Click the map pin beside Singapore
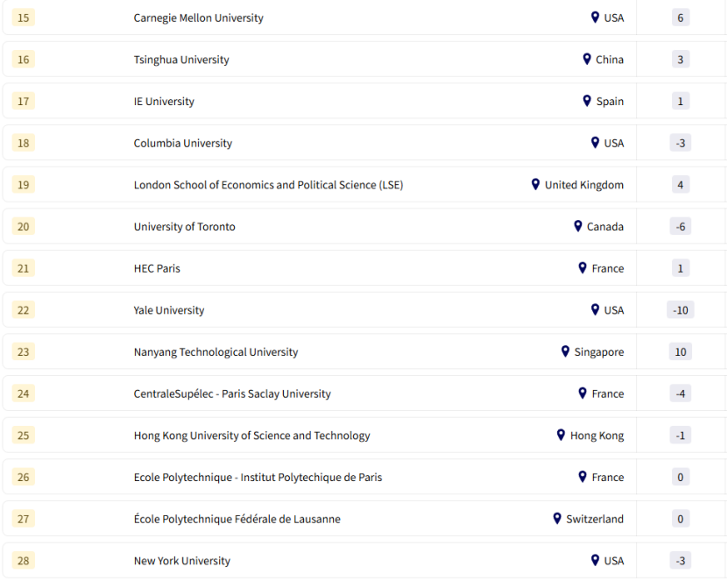Screen dimensions: 728x581 565,351
